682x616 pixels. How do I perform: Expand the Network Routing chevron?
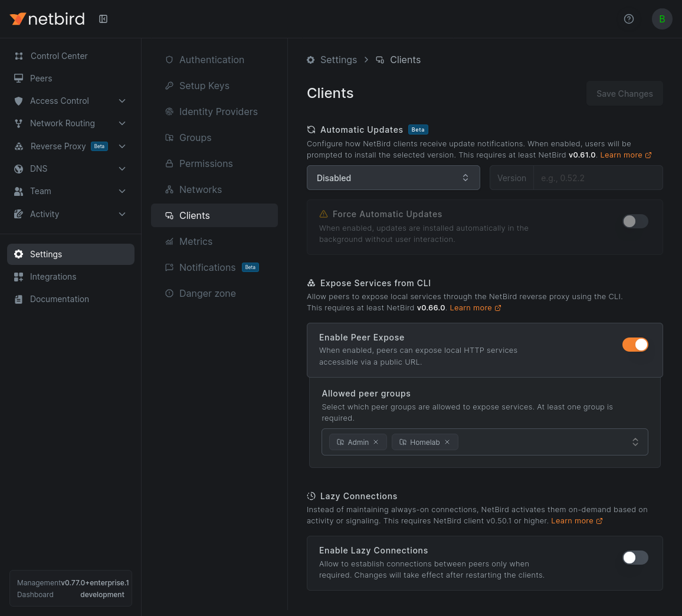coord(122,123)
